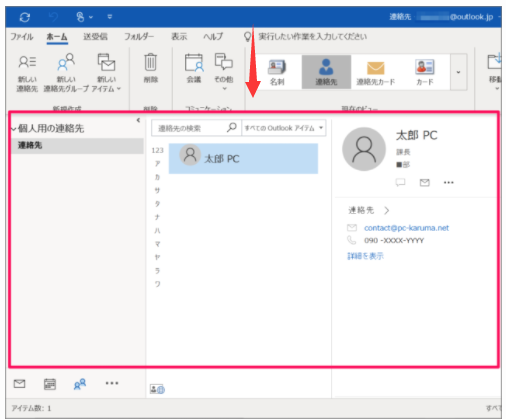This screenshot has height=419, width=506.
Task: Jump to the ラ index entry
Action: click(157, 271)
